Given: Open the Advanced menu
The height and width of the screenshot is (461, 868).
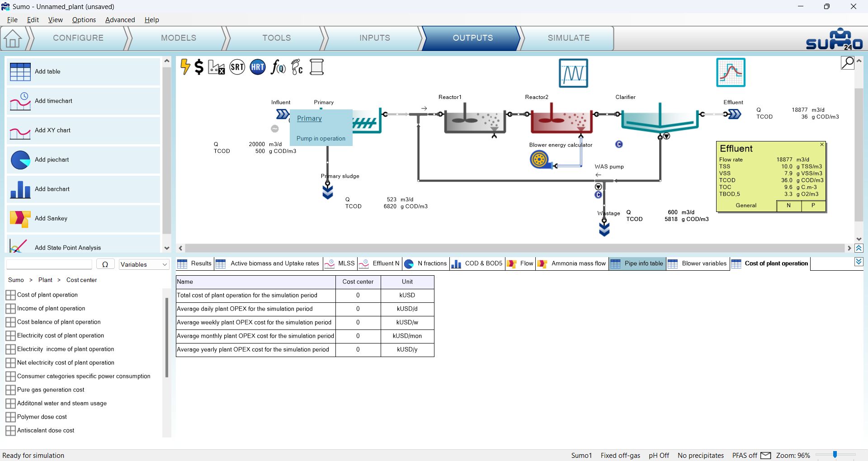Looking at the screenshot, I should click(120, 20).
